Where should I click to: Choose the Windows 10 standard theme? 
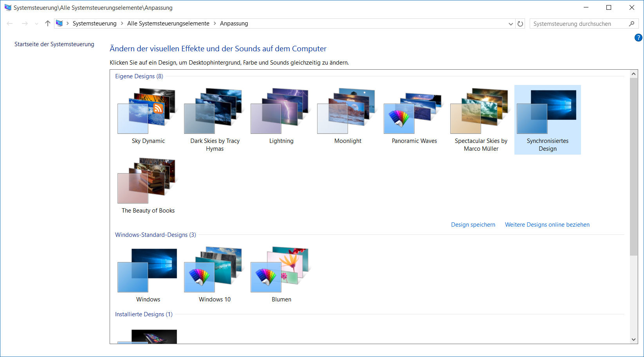215,274
